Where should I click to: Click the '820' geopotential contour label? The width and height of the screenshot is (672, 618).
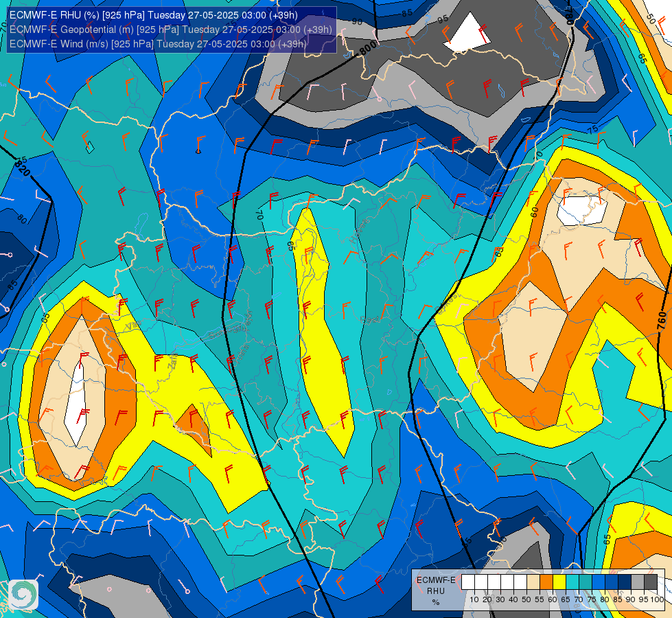22,168
